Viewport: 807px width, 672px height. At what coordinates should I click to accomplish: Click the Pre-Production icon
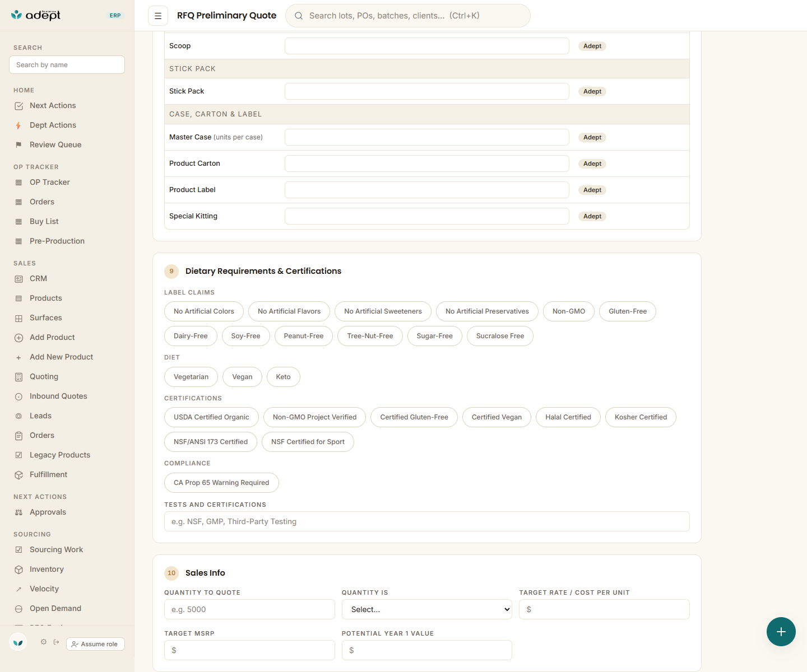pos(18,241)
